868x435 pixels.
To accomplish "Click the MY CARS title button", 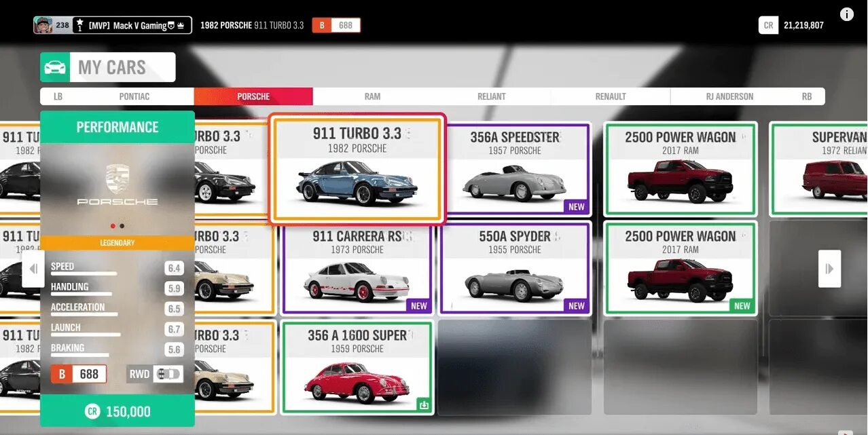I will (108, 67).
